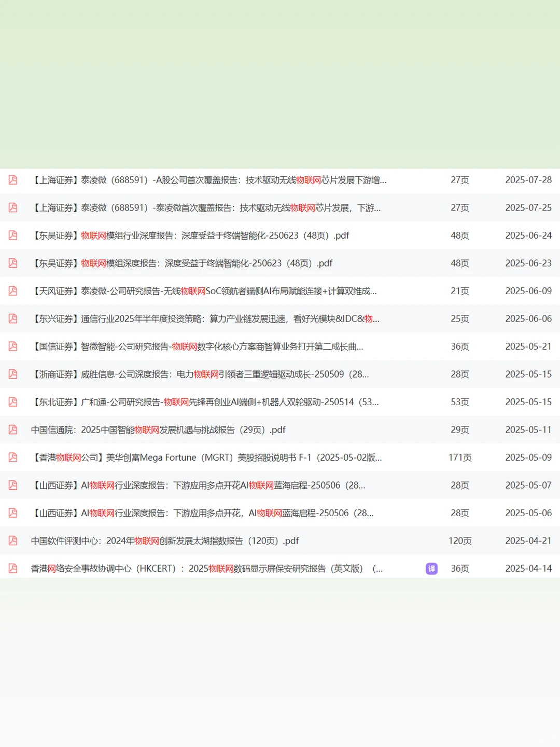This screenshot has height=747, width=560.
Task: Click date 2025-04-21
Action: [x=528, y=541]
